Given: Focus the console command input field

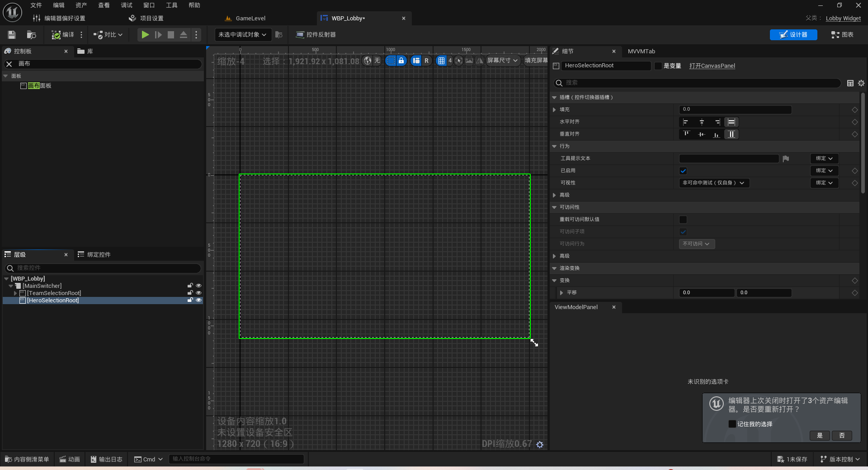Looking at the screenshot, I should click(236, 459).
